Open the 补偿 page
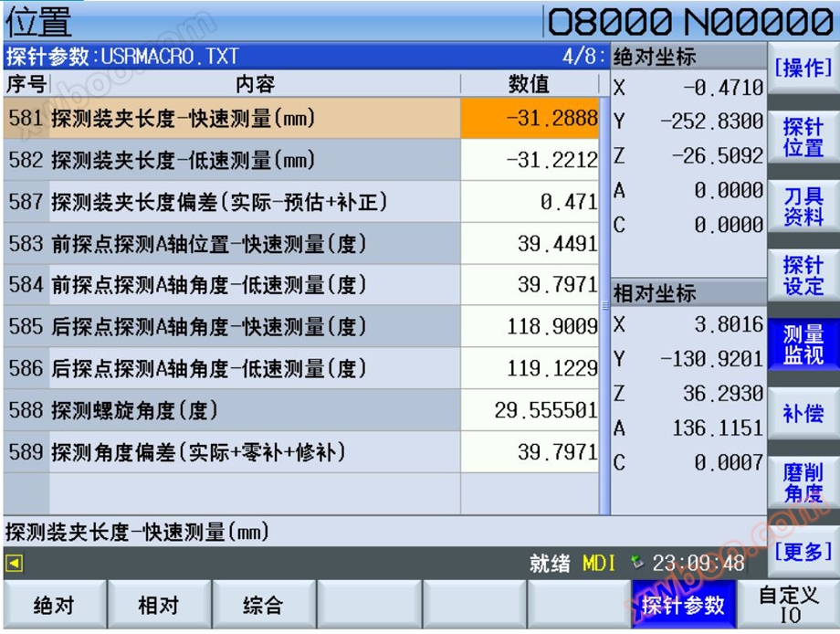840x634 pixels. coord(803,414)
